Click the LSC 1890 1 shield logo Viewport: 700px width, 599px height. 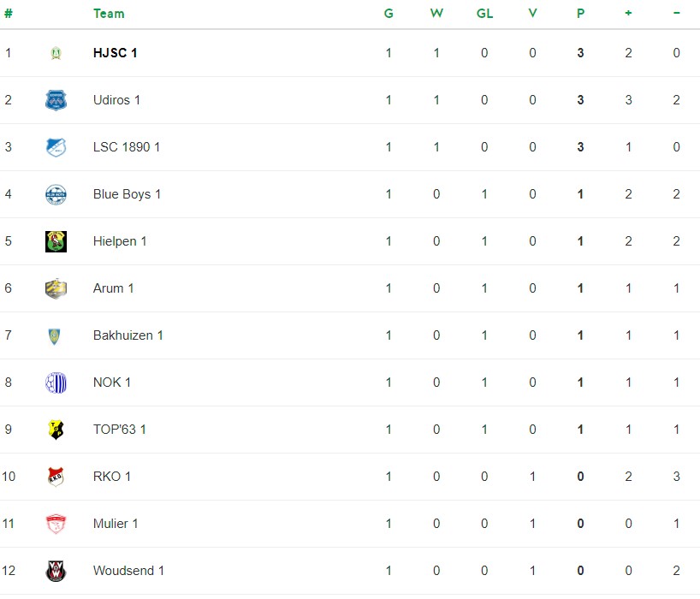coord(56,147)
